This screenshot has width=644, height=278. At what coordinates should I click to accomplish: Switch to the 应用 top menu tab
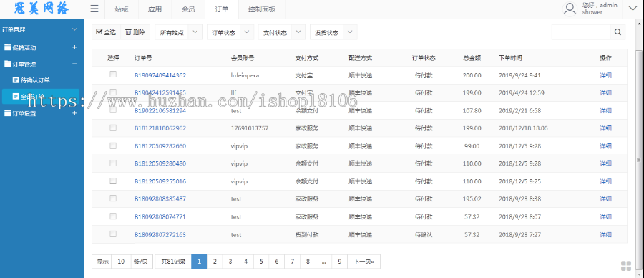(155, 9)
